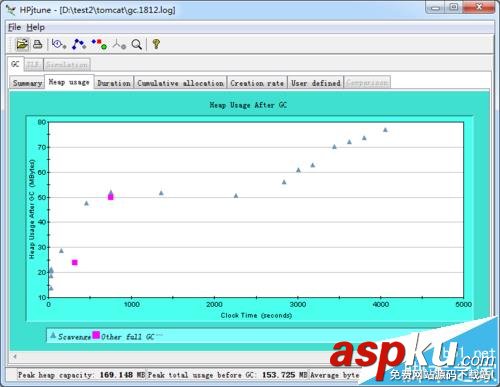Click the grayed Comparison tab
This screenshot has width=500, height=387.
367,83
